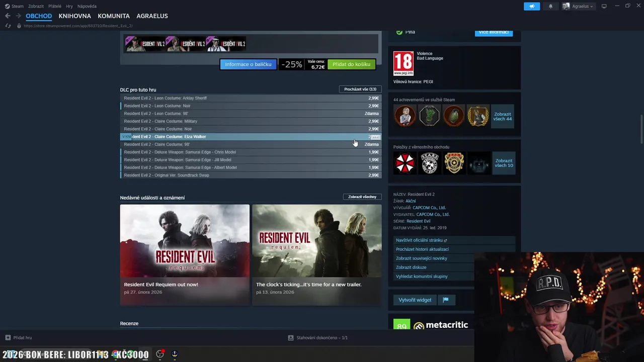Viewport: 644px width, 362px height.
Task: Click the Akční genre link
Action: click(411, 201)
